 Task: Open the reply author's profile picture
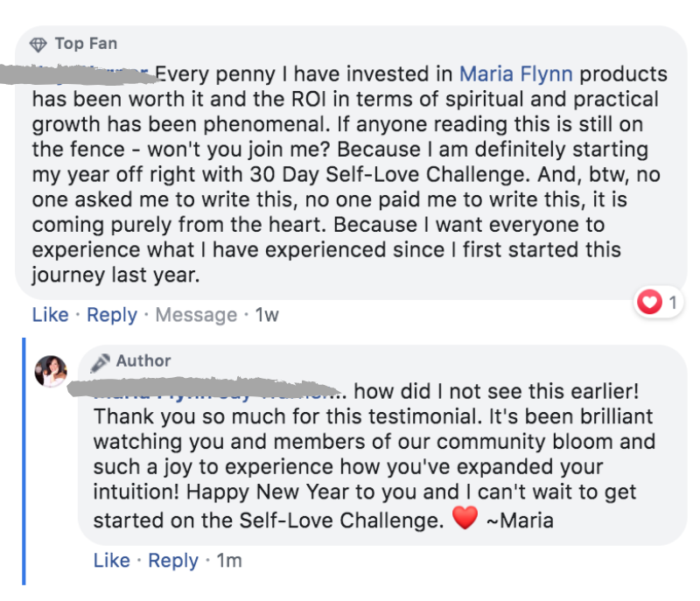tap(51, 371)
